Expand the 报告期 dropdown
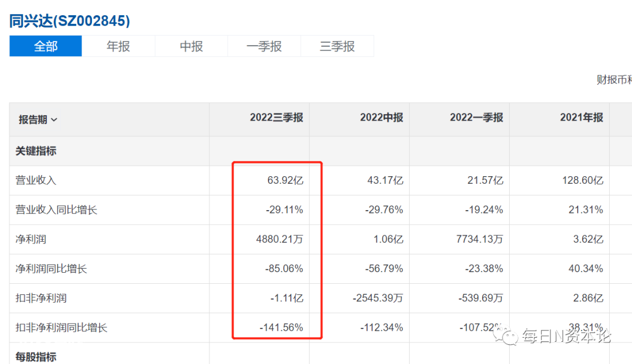This screenshot has height=364, width=632. click(38, 120)
